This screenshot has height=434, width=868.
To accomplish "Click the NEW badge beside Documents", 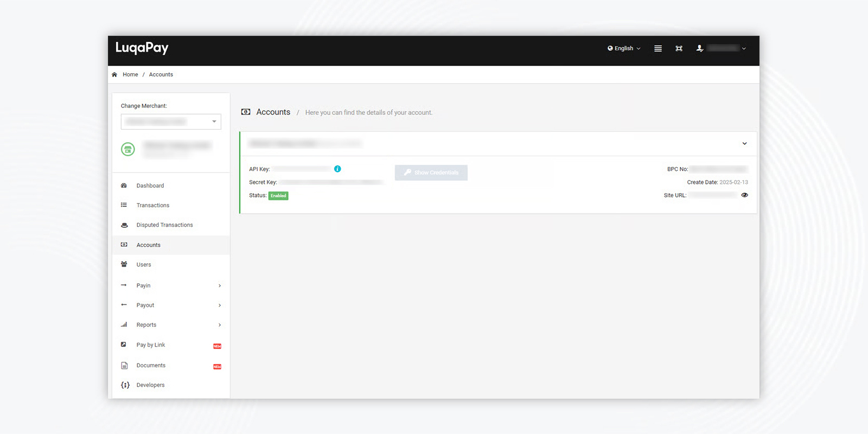I will [217, 367].
